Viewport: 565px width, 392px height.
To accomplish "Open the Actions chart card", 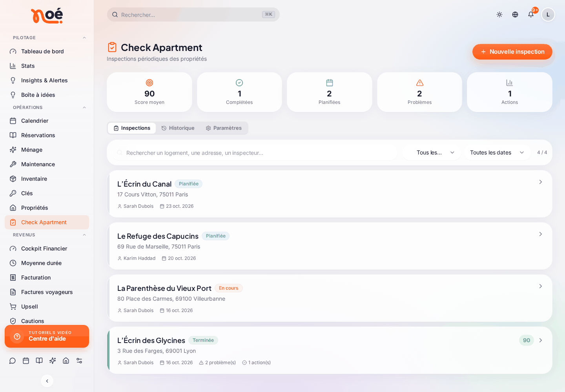I will click(x=510, y=92).
